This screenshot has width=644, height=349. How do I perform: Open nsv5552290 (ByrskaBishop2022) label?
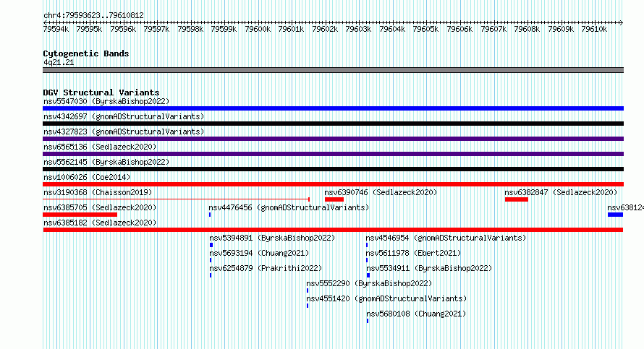[x=369, y=283]
